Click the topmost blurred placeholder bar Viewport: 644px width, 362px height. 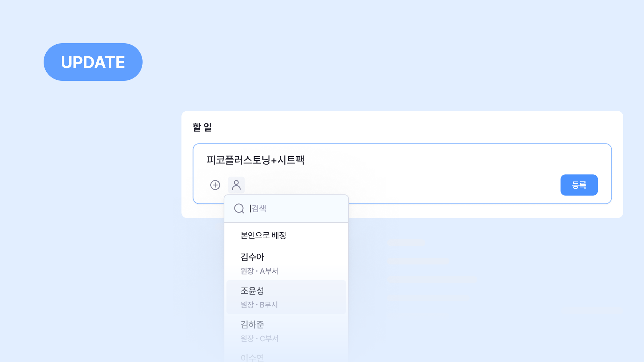tap(406, 242)
